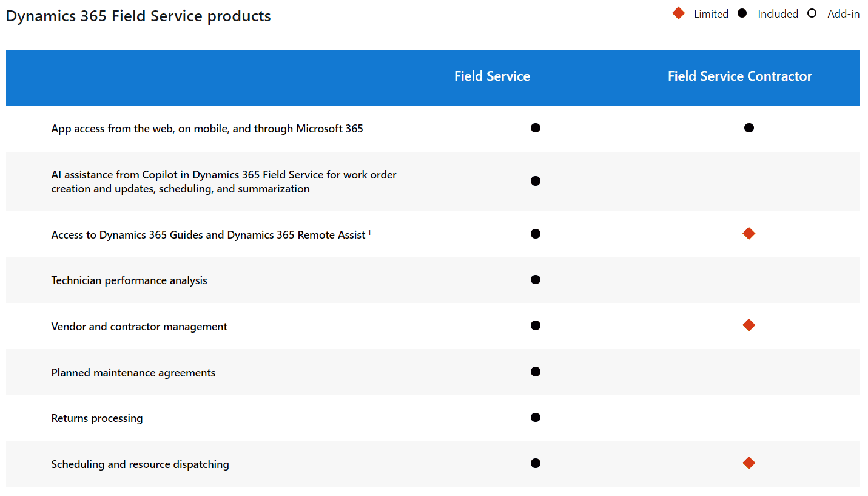Click Field Service dot for Guides and Remote Assist
Viewport: 868px width, 496px height.
point(535,234)
